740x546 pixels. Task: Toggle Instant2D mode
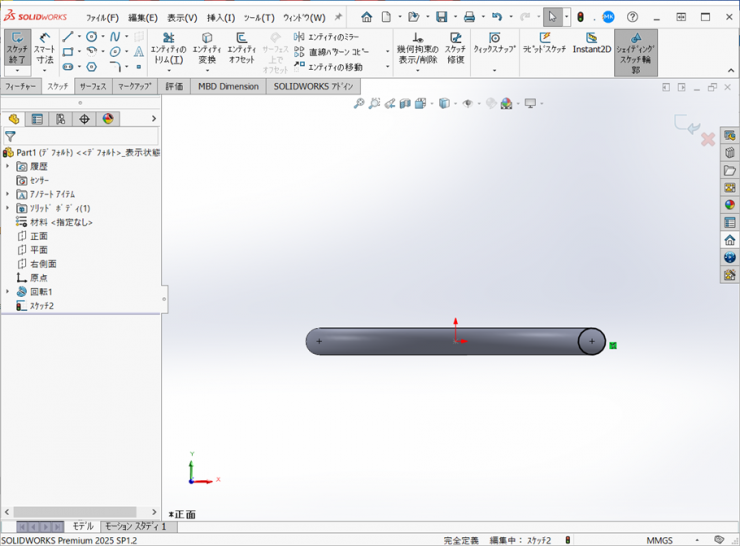pyautogui.click(x=591, y=44)
